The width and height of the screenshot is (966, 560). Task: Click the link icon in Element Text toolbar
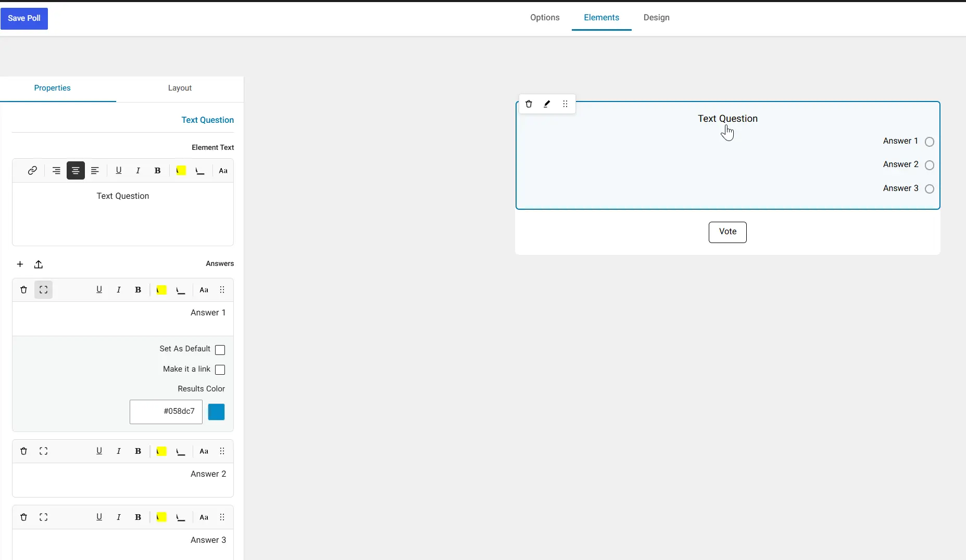pyautogui.click(x=32, y=171)
